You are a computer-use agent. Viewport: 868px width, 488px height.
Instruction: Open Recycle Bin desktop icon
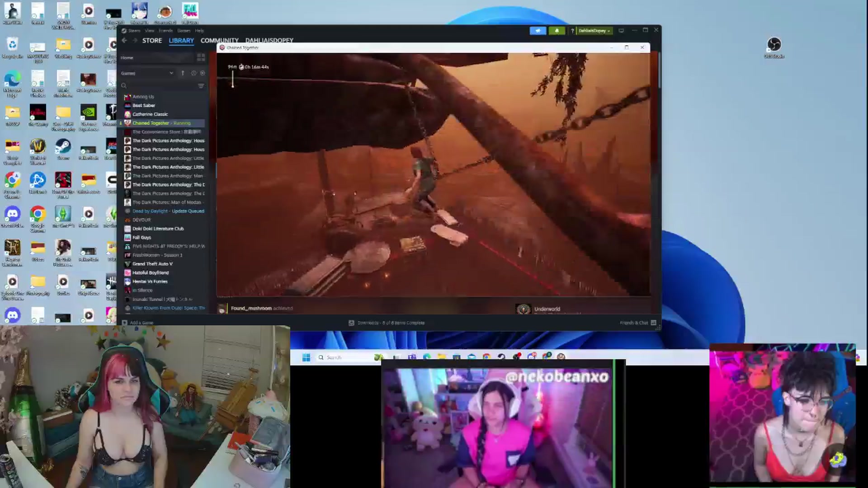click(12, 48)
